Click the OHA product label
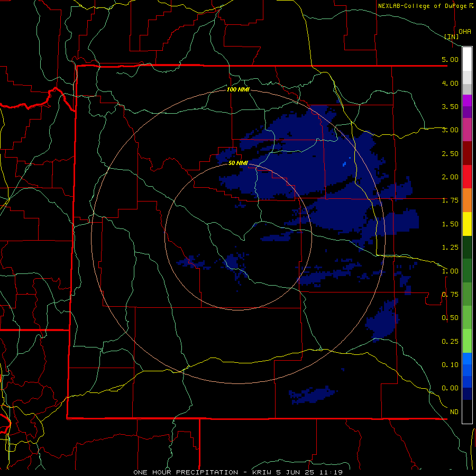The image size is (476, 476). click(x=465, y=32)
